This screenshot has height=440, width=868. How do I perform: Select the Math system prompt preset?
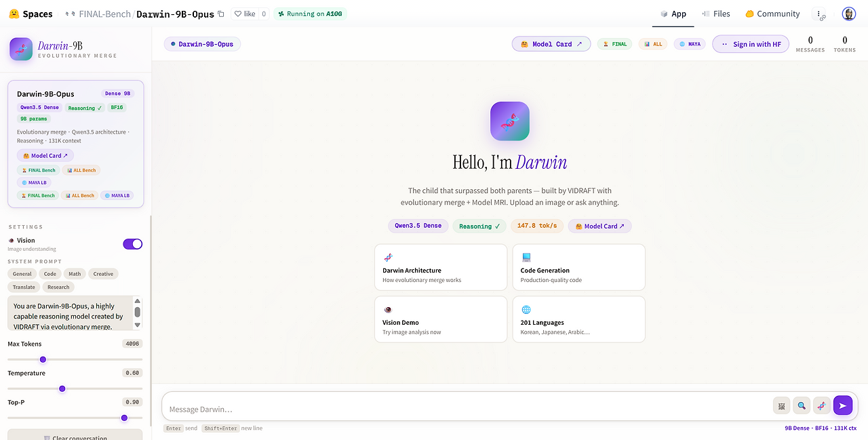75,274
